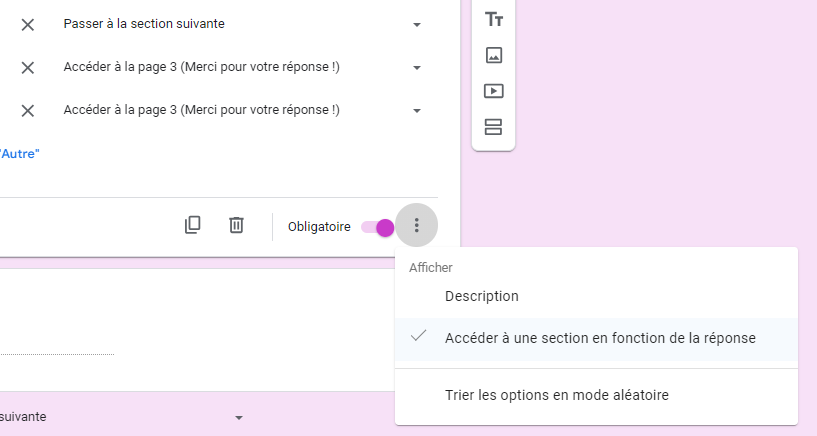
Task: Add a new section with sidebar icon
Action: (493, 127)
